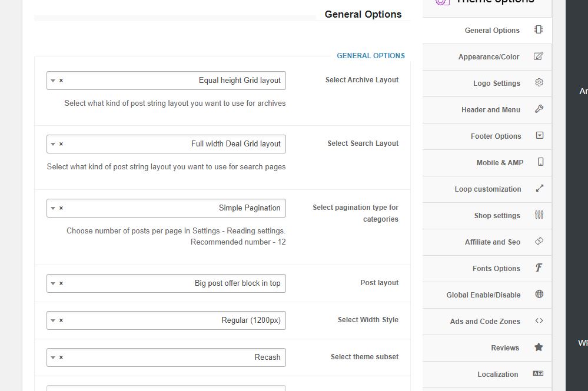Image resolution: width=588 pixels, height=391 pixels.
Task: Click the Mobile & AMP phone icon
Action: [540, 162]
